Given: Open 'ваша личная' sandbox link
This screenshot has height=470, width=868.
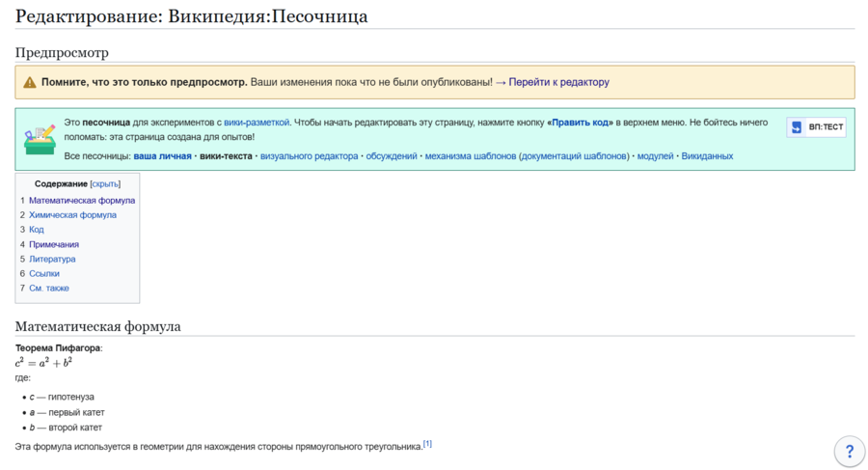Looking at the screenshot, I should [162, 156].
